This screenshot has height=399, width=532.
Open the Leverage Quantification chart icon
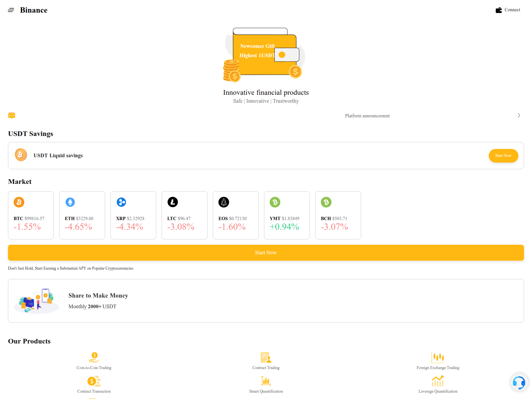(438, 381)
